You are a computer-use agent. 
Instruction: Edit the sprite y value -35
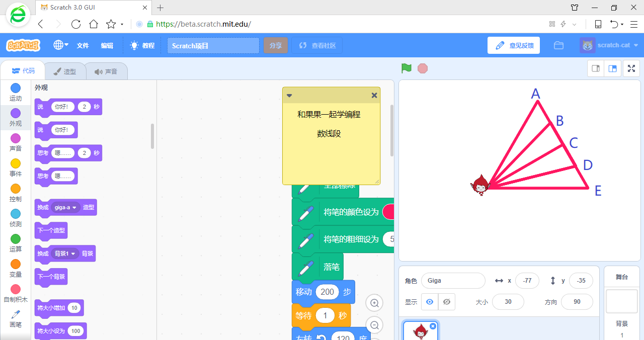581,281
